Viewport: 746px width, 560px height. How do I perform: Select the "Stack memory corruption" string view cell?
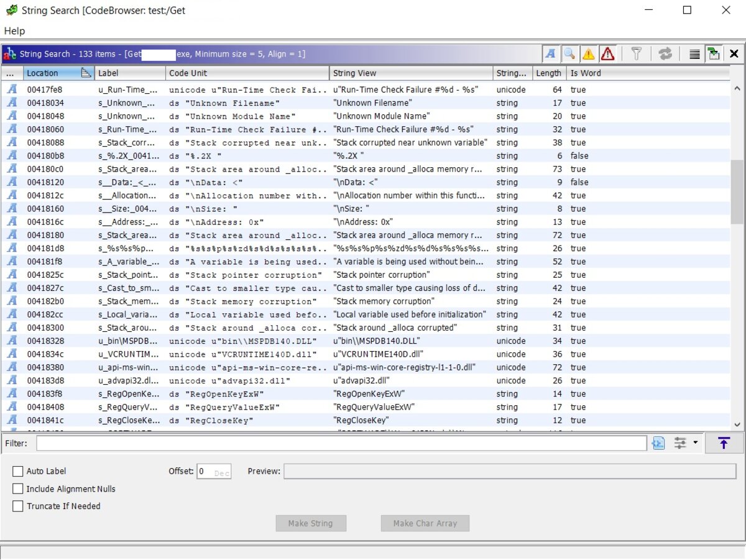411,301
